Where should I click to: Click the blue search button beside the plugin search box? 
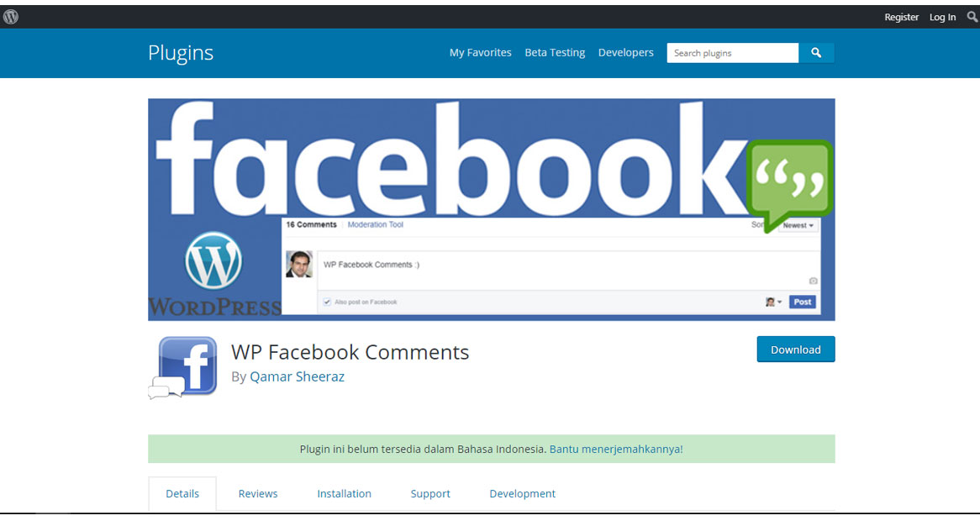coord(816,52)
